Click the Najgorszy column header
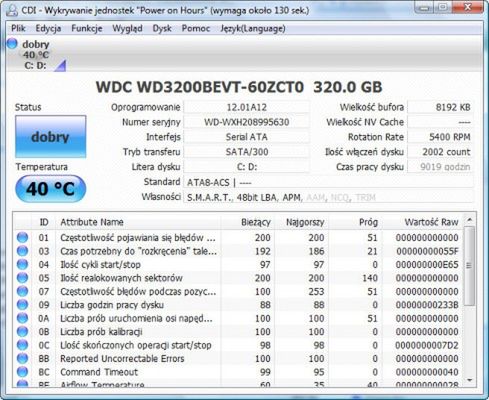This screenshot has width=489, height=400. pyautogui.click(x=301, y=222)
